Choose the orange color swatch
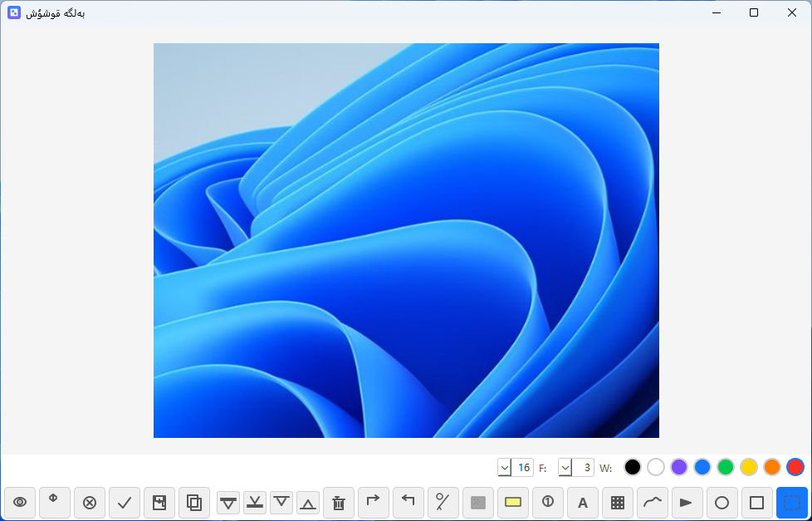 pos(772,467)
